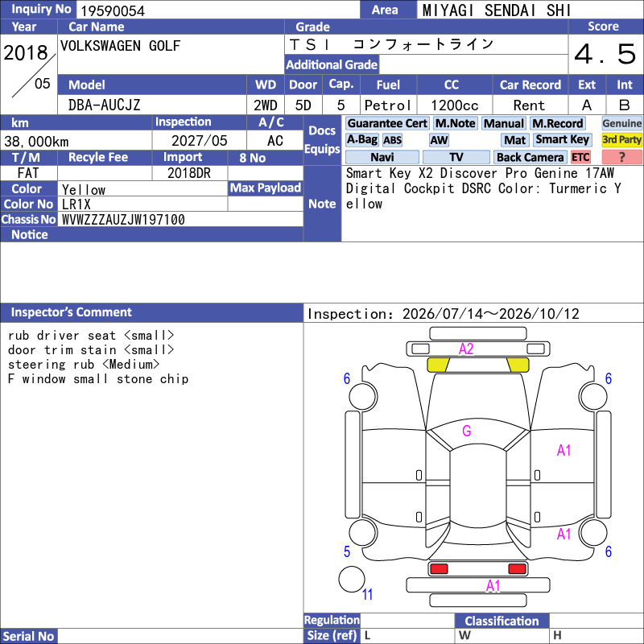Click the import value 2018DR
This screenshot has width=644, height=644.
(x=189, y=173)
